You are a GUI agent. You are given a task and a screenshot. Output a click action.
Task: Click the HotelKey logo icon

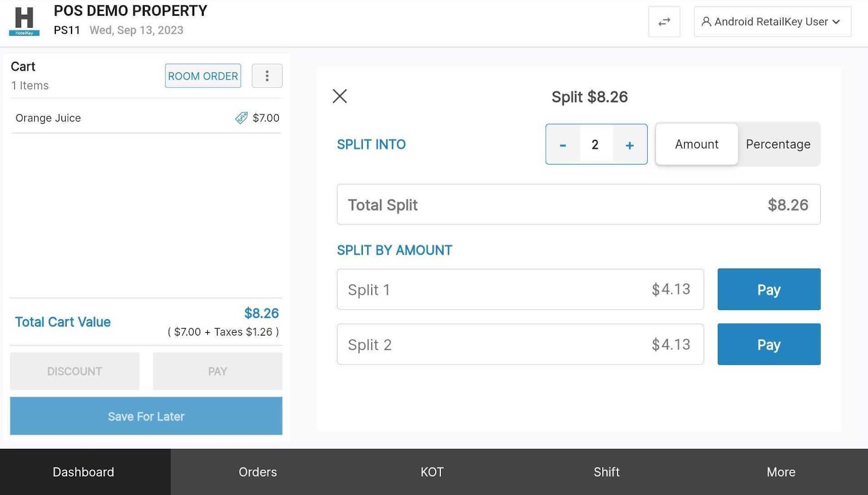[24, 21]
